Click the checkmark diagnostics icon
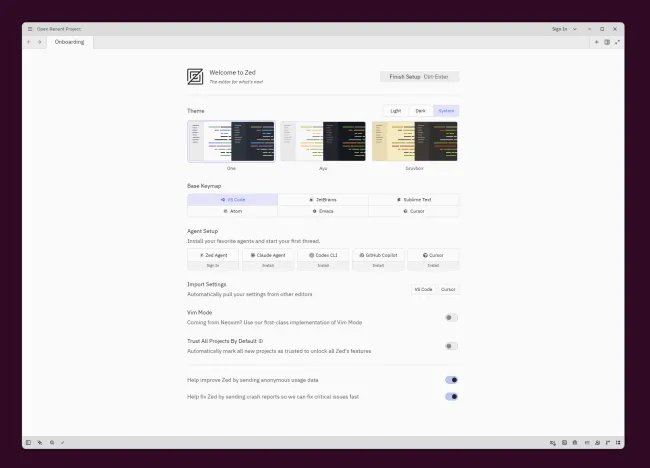 pos(63,442)
